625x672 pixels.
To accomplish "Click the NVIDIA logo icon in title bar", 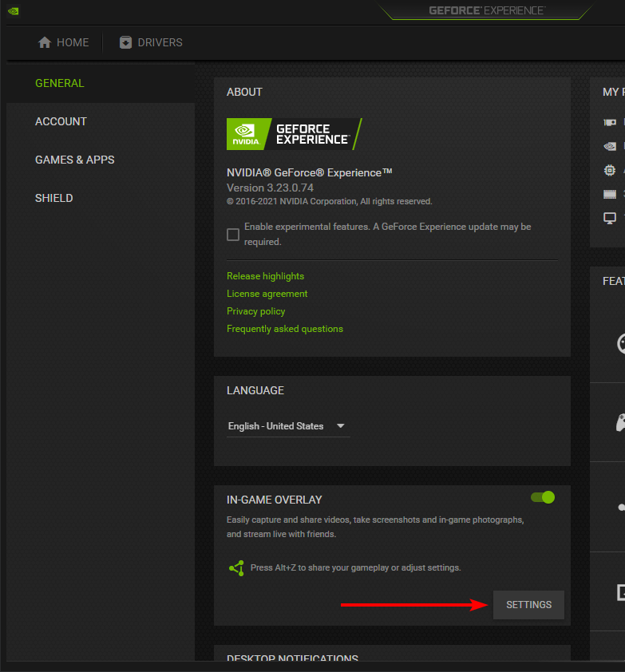I will tap(14, 11).
